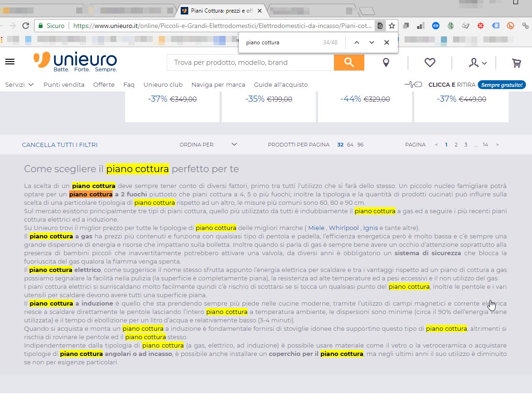532x404 pixels.
Task: Open the Whirlpool brand link
Action: (344, 228)
